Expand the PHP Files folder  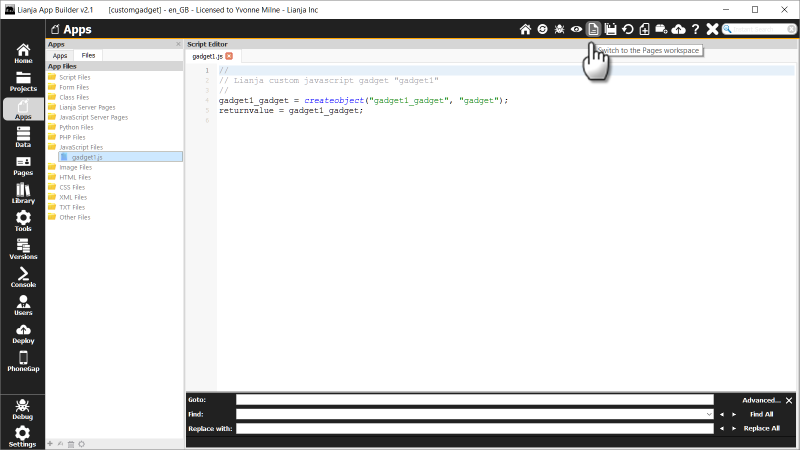click(x=72, y=137)
